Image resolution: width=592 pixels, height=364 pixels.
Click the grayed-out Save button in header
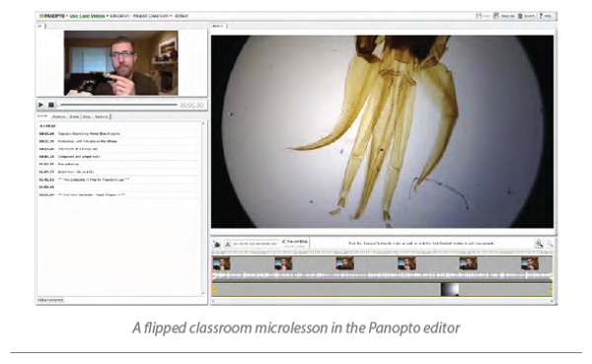(x=483, y=16)
